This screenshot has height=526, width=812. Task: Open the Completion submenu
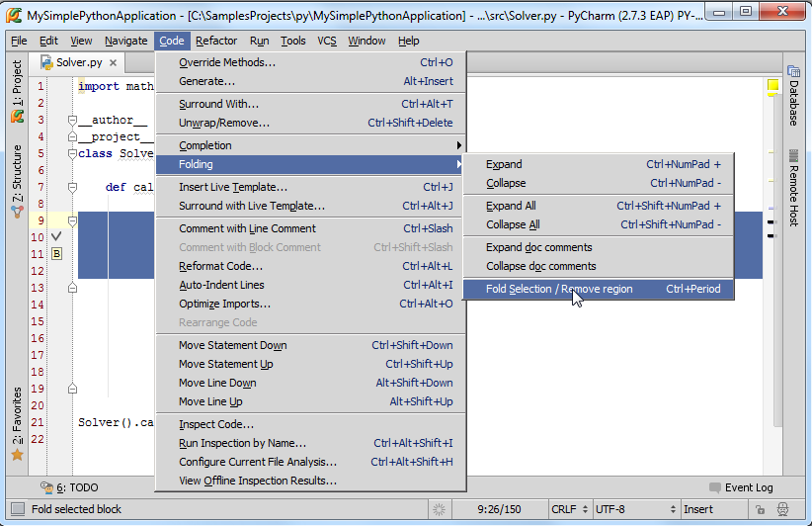311,145
